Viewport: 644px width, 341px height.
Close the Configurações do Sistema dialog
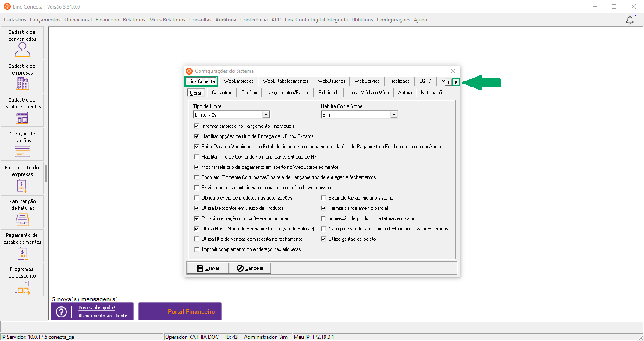coord(453,71)
